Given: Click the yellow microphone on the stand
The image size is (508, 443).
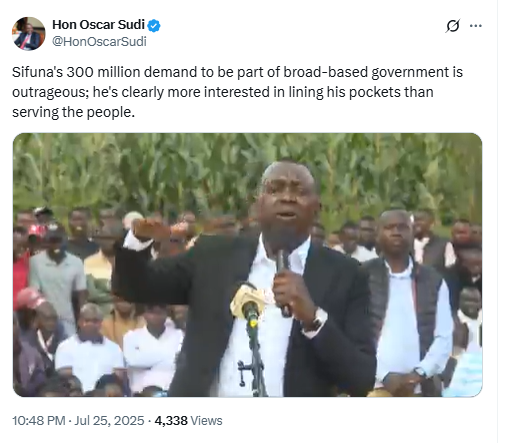Looking at the screenshot, I should coord(247,304).
